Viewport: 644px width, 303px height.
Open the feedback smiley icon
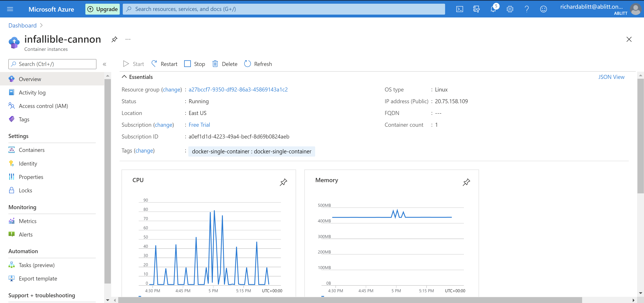(x=544, y=9)
